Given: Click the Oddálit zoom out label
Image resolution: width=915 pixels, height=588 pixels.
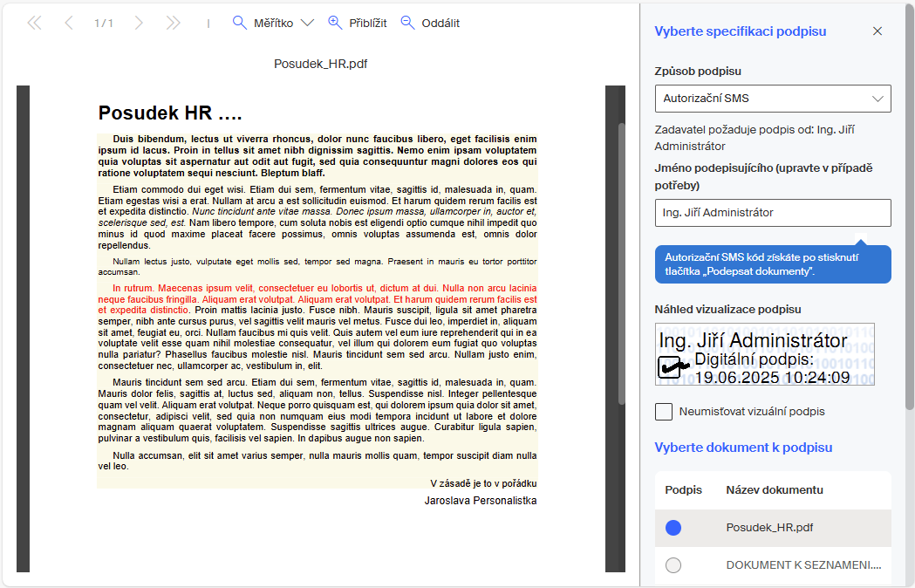Looking at the screenshot, I should coord(440,24).
